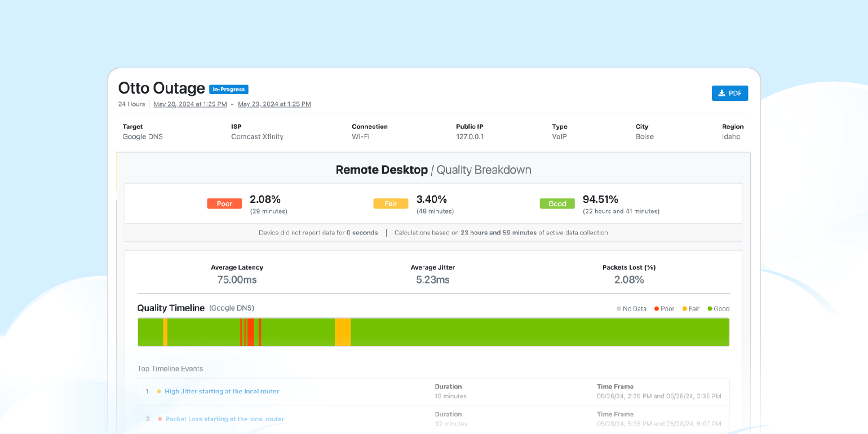Click the Good legend entry
The height and width of the screenshot is (434, 868).
pyautogui.click(x=719, y=309)
